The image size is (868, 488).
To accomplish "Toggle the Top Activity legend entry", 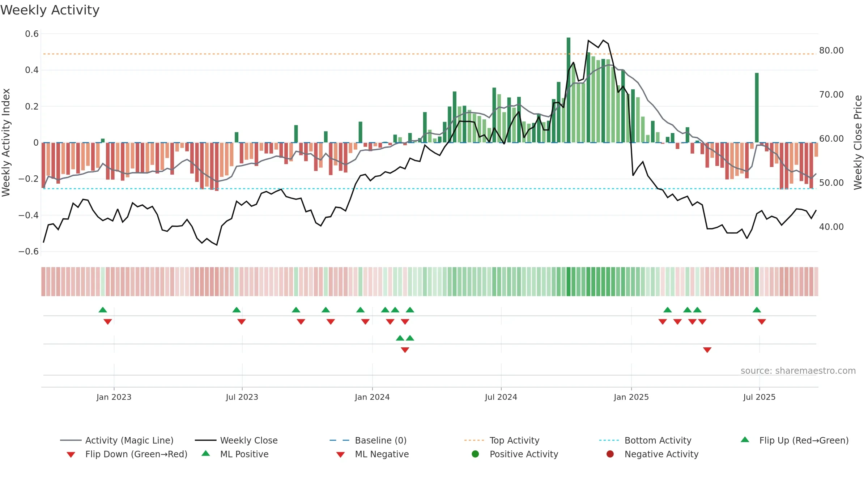I will pyautogui.click(x=502, y=440).
